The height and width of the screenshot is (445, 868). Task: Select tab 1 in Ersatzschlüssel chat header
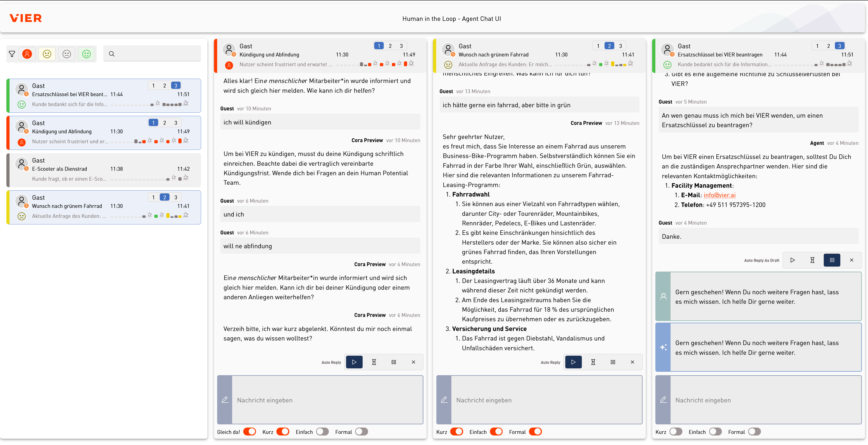click(817, 46)
